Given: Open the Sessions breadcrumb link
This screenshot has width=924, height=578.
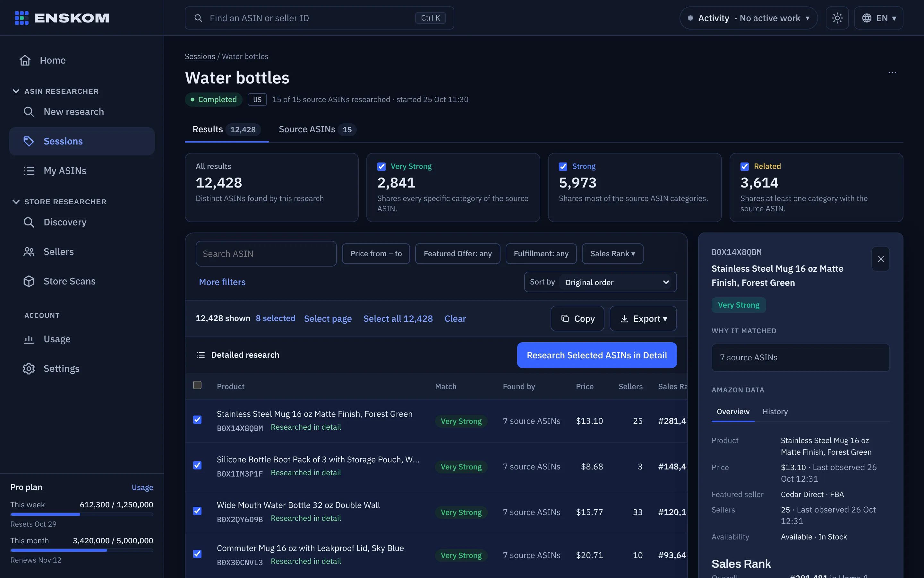Looking at the screenshot, I should (x=200, y=56).
